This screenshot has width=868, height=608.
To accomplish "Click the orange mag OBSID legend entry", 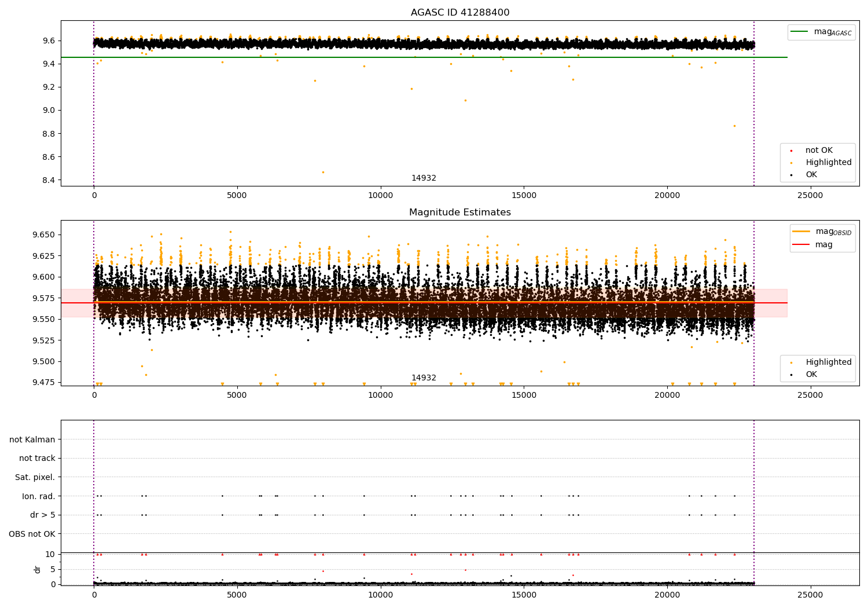I will (x=801, y=232).
